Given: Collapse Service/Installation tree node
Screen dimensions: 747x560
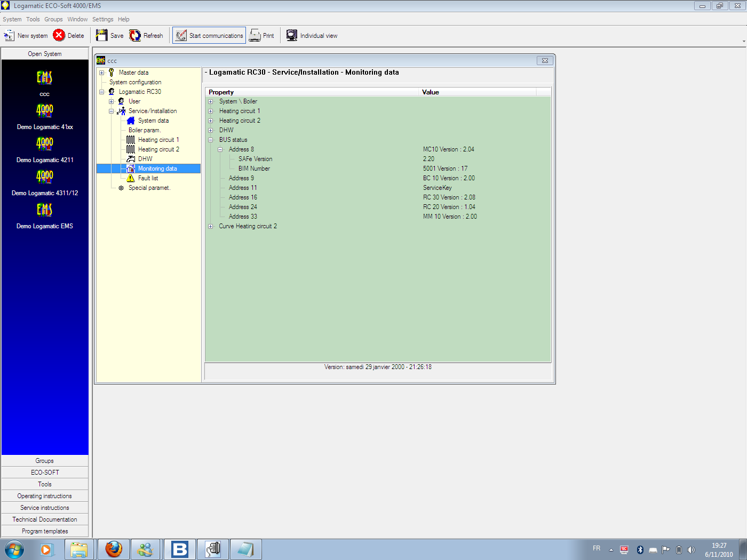Looking at the screenshot, I should [x=112, y=111].
